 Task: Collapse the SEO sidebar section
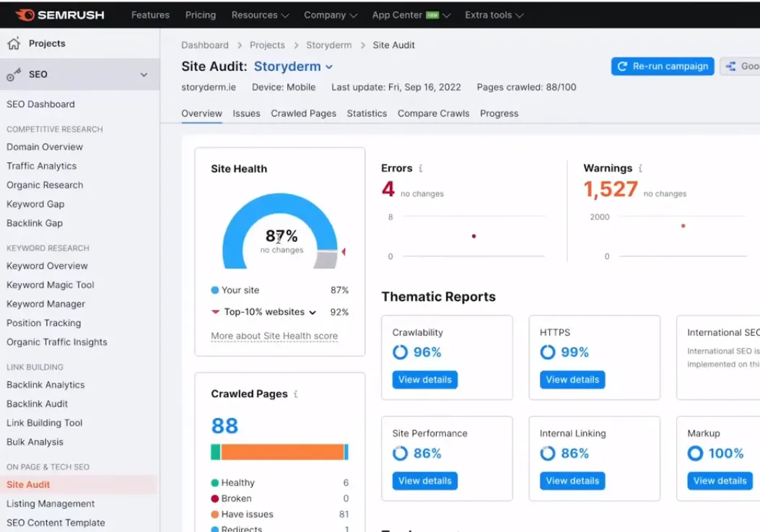click(x=144, y=74)
